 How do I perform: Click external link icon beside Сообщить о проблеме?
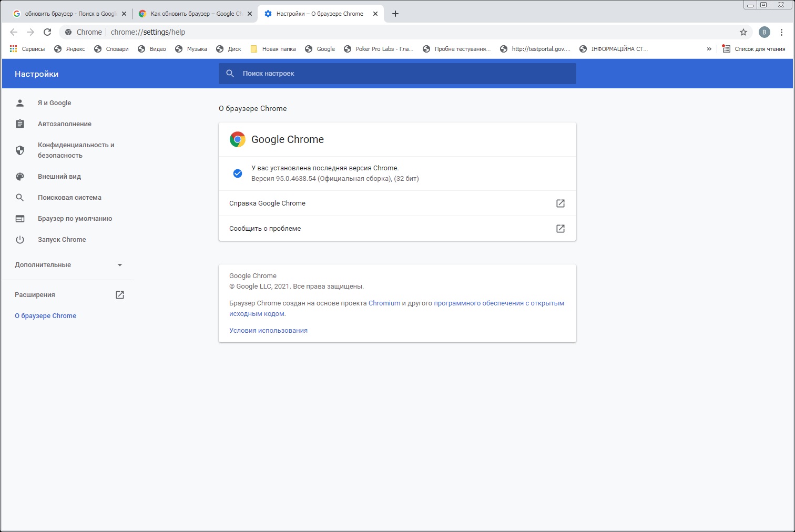560,229
